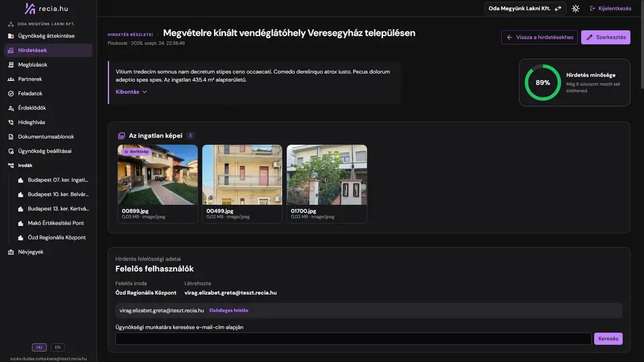Click the Dokumentumsablonok document icon
This screenshot has width=644, height=362.
point(11,137)
